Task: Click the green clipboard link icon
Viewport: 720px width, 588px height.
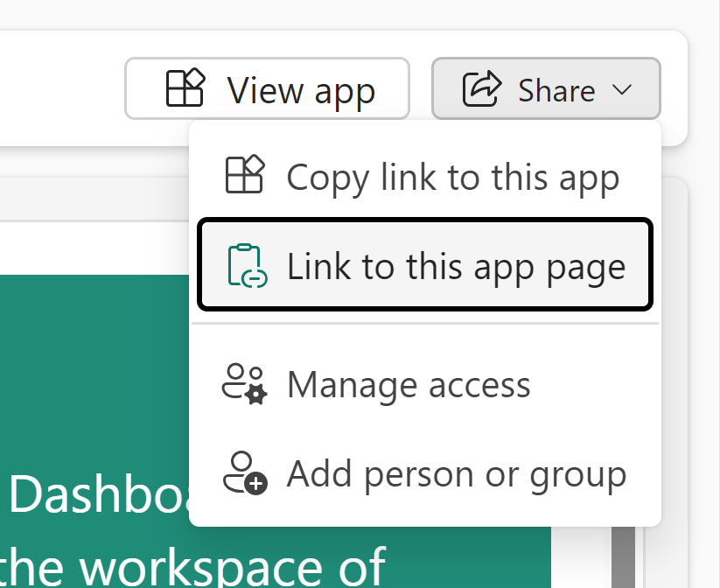Action: click(x=245, y=265)
